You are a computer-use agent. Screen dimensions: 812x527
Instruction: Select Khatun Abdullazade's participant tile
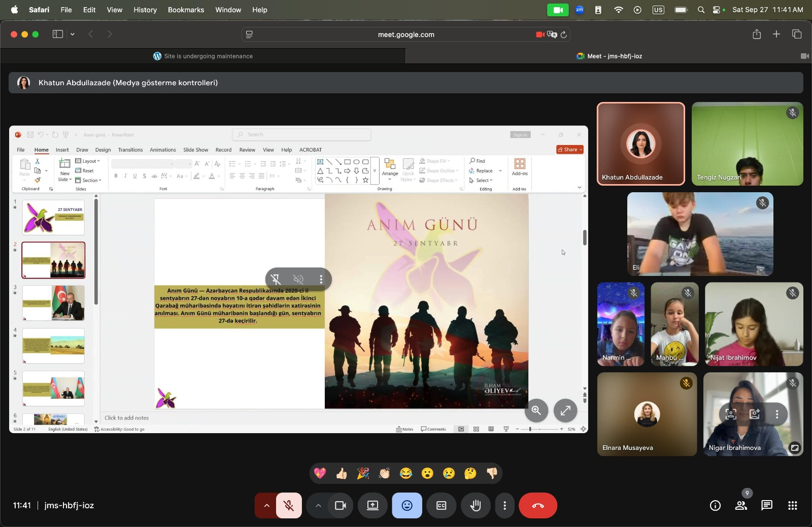pyautogui.click(x=640, y=144)
